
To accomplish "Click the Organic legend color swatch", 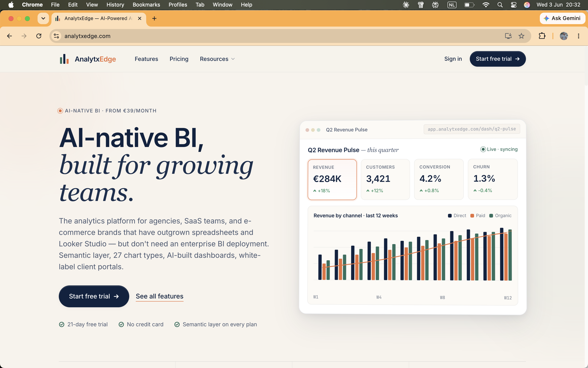I will tap(491, 216).
